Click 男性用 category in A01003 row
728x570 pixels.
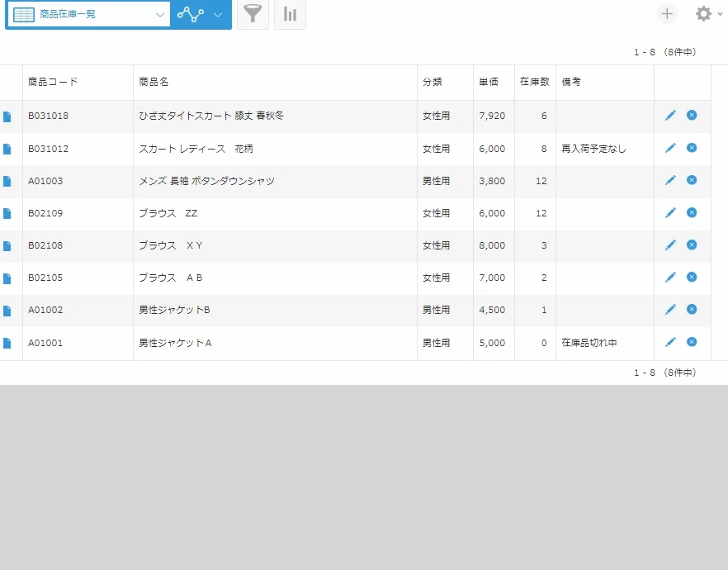pos(437,181)
